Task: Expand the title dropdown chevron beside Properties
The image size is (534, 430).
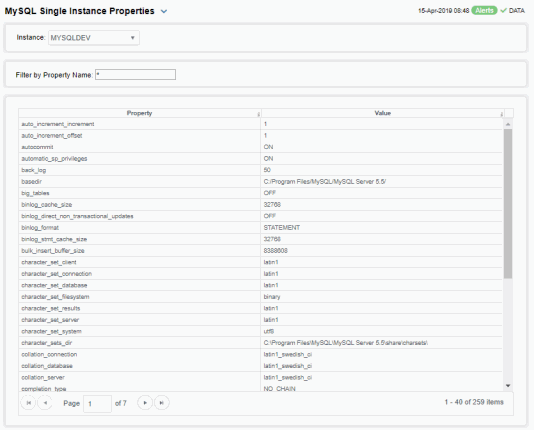Action: tap(164, 11)
